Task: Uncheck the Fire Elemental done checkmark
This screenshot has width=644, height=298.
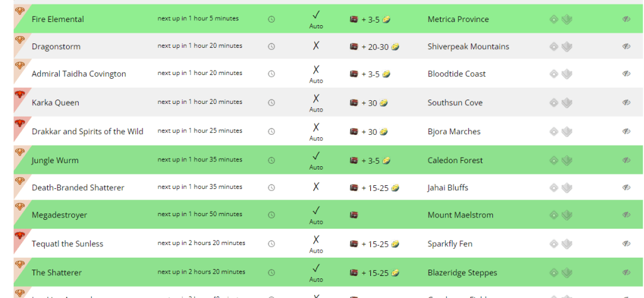Action: click(x=316, y=14)
